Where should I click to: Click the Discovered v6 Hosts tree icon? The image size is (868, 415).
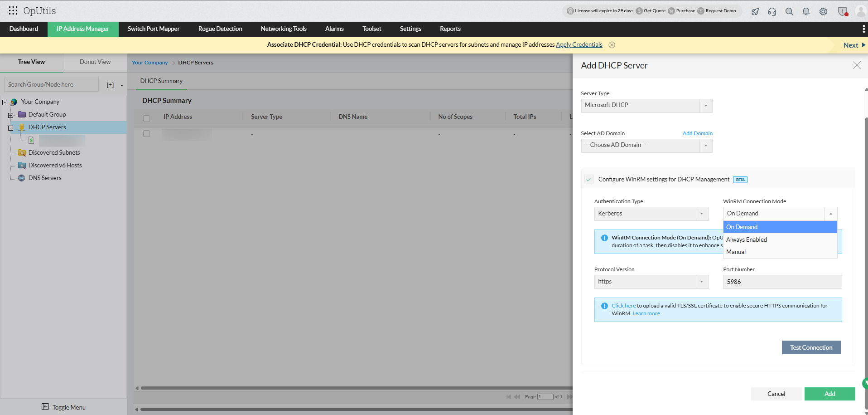22,166
